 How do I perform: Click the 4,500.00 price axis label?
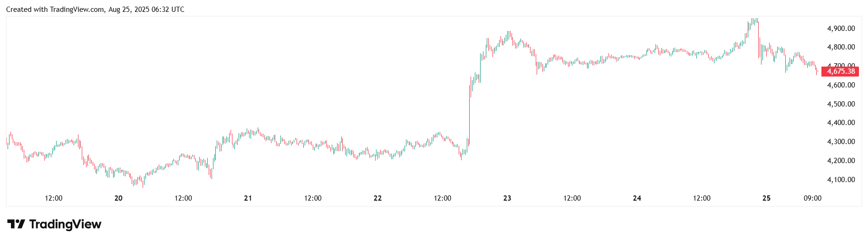click(841, 104)
